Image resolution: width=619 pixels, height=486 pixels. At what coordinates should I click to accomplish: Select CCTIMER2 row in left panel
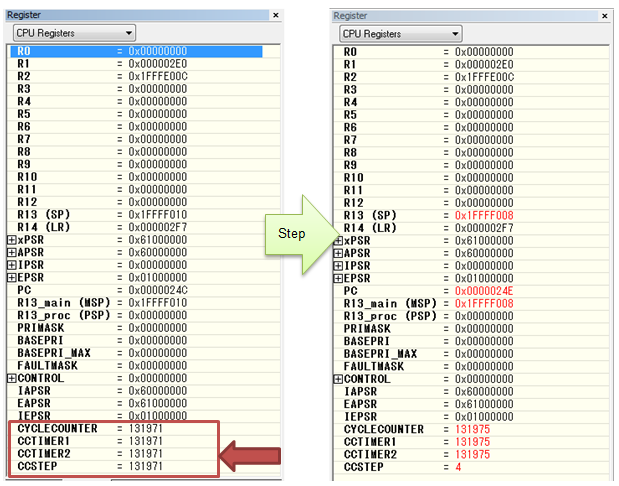click(144, 454)
